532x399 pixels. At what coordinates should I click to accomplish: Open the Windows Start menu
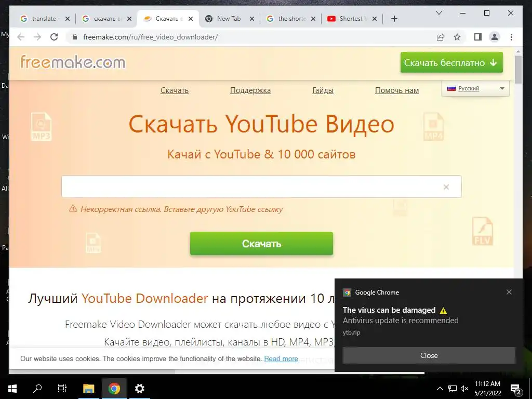point(12,389)
